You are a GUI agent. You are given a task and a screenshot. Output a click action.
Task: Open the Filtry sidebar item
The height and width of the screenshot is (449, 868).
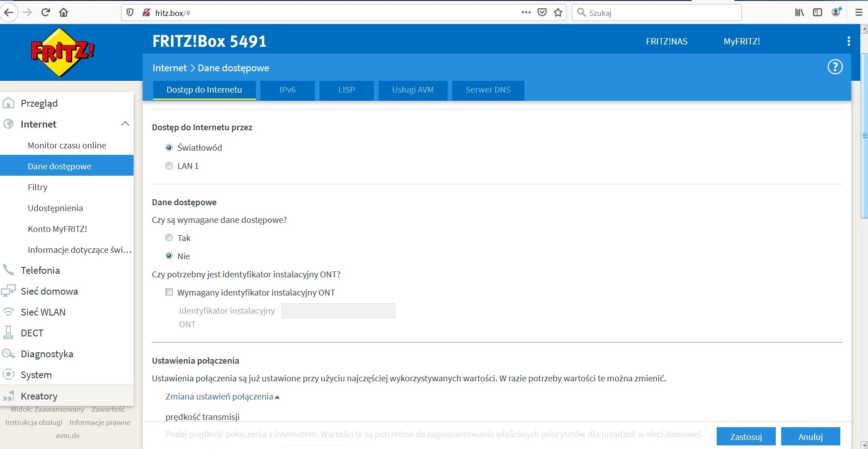[x=37, y=187]
